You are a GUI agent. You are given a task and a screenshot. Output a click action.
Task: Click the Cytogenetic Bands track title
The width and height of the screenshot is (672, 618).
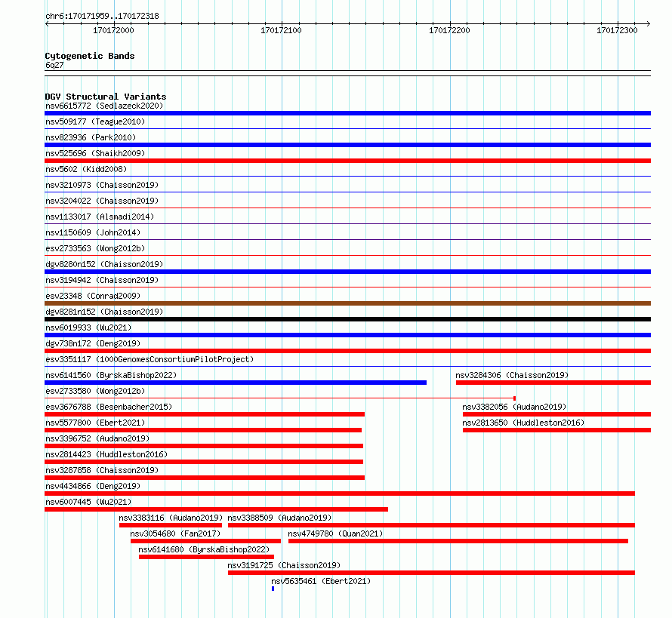click(x=90, y=56)
